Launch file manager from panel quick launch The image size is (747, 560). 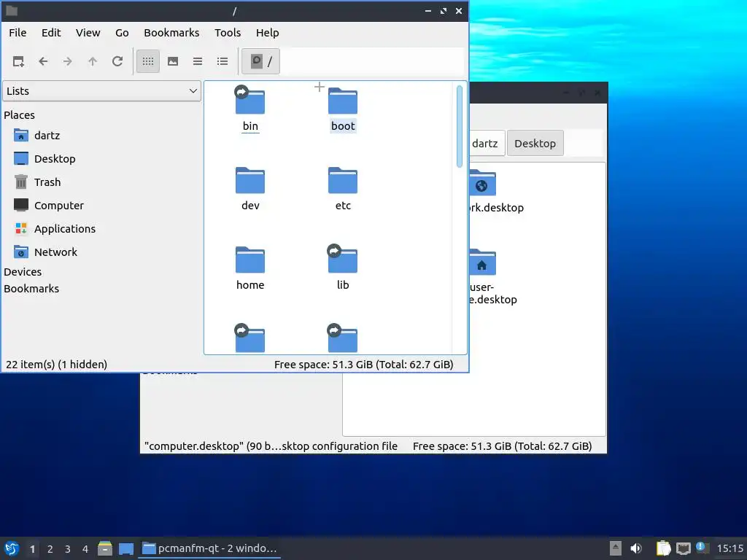tap(105, 548)
